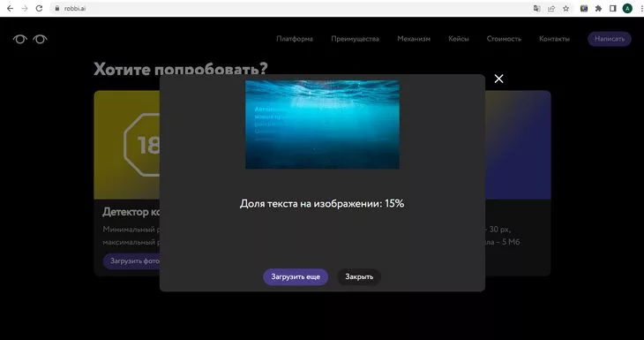
Task: Click the padlock site info icon
Action: pyautogui.click(x=57, y=8)
